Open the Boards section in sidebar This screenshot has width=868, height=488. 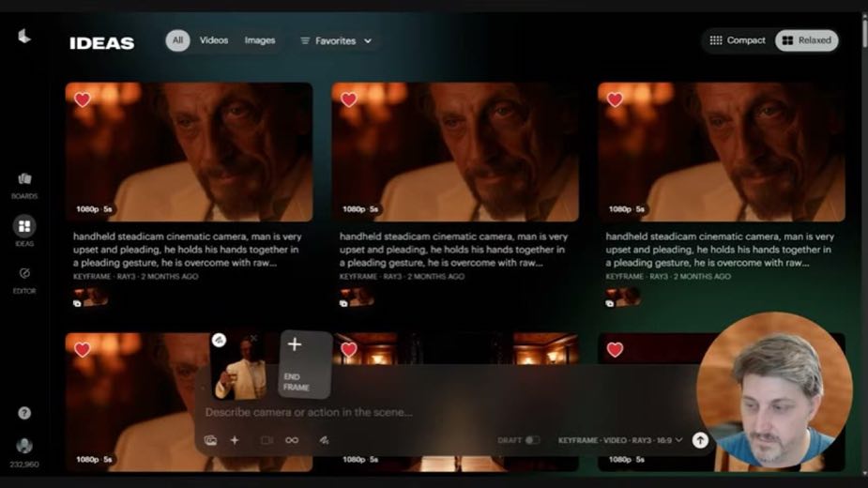[24, 185]
